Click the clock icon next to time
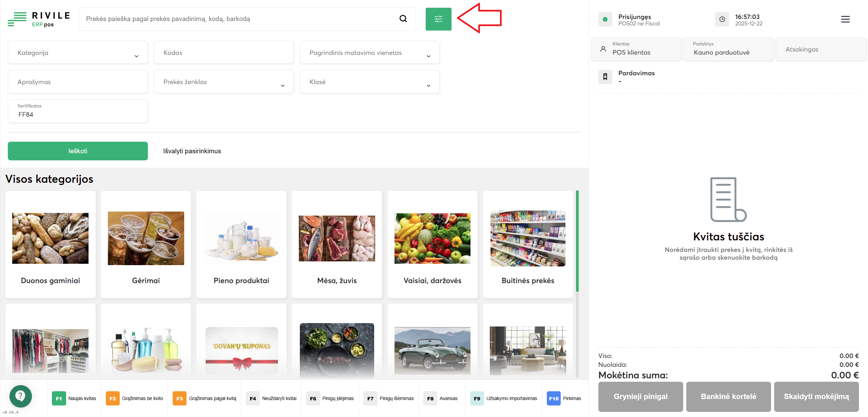The height and width of the screenshot is (417, 868). click(722, 19)
